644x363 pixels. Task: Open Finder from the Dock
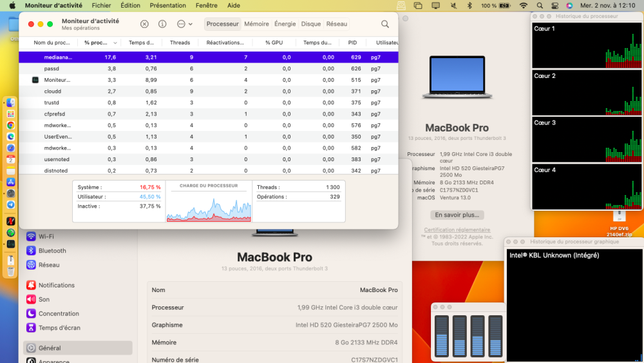11,103
